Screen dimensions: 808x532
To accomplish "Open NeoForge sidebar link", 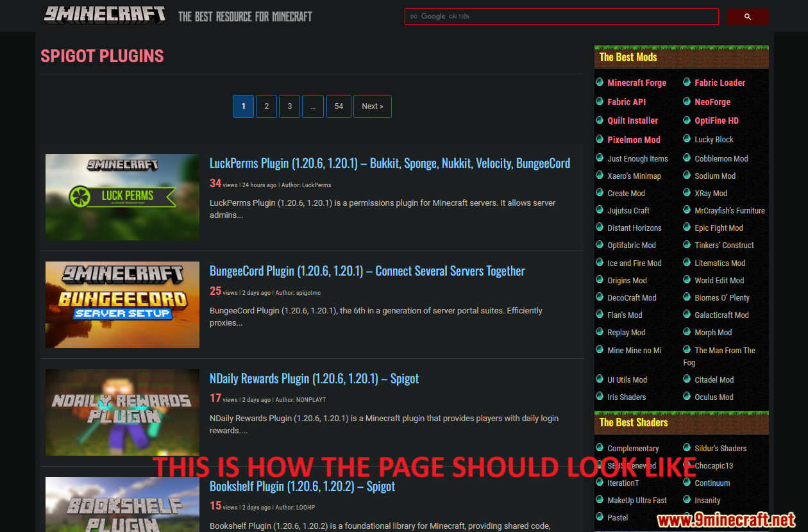I will tap(712, 102).
